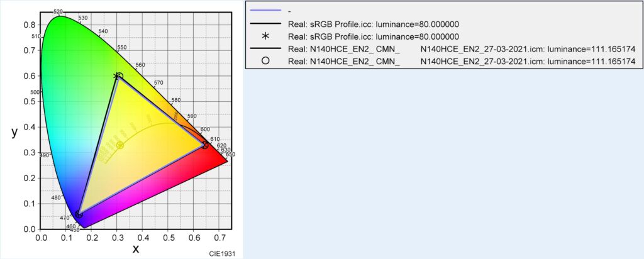This screenshot has width=644, height=259.
Task: Click the 0.7 tick on x axis
Action: point(218,236)
